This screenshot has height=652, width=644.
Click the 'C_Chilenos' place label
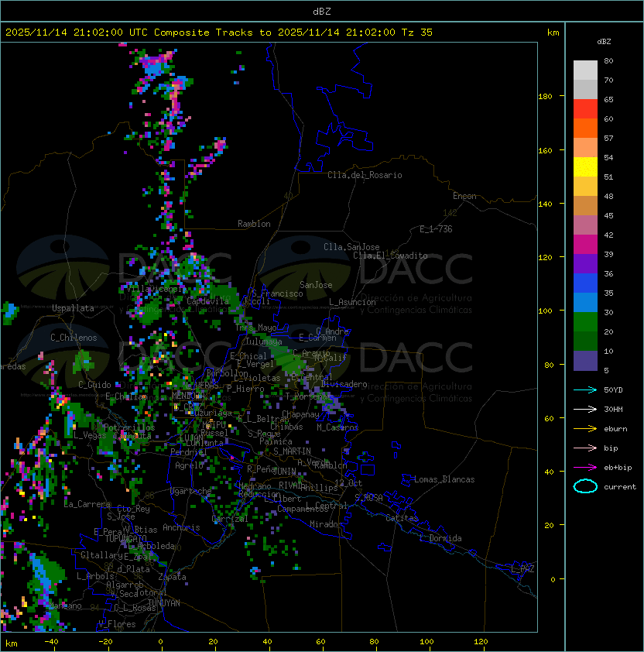pos(74,338)
